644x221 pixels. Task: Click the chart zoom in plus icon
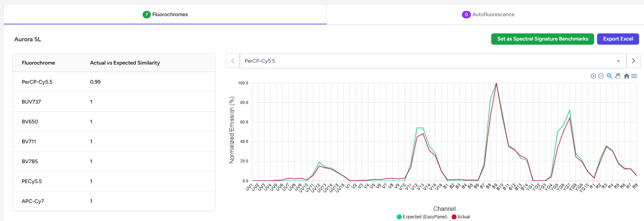[x=593, y=76]
